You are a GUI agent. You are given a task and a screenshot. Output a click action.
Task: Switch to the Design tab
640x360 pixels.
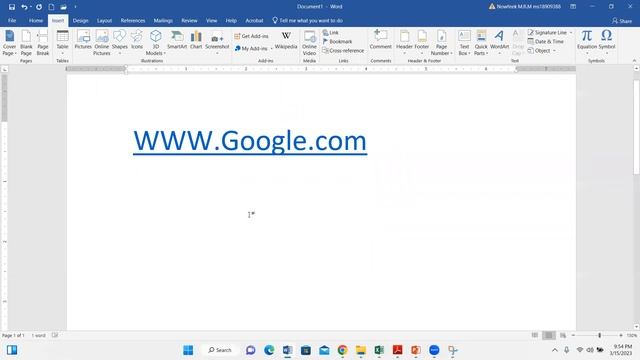[x=80, y=20]
